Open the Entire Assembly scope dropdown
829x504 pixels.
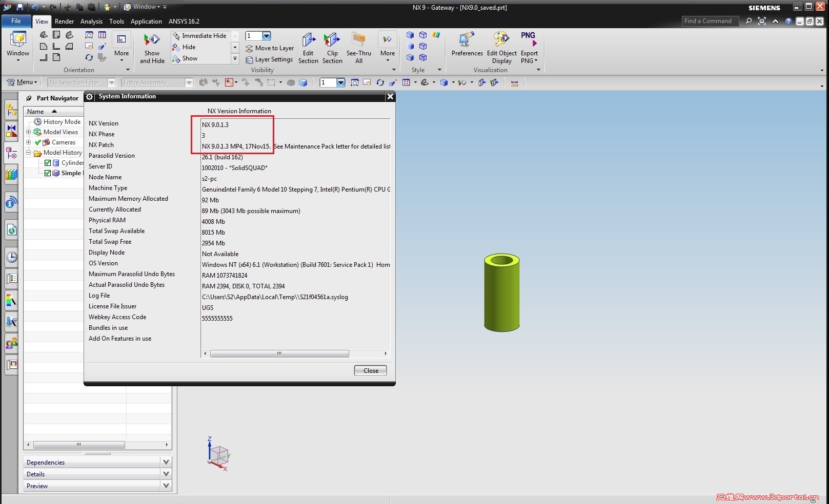click(189, 82)
